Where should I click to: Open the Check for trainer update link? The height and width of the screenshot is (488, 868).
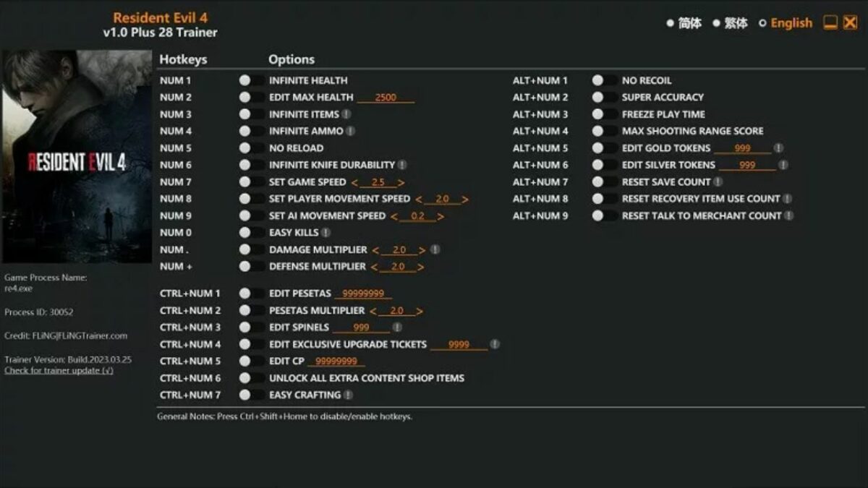point(59,371)
